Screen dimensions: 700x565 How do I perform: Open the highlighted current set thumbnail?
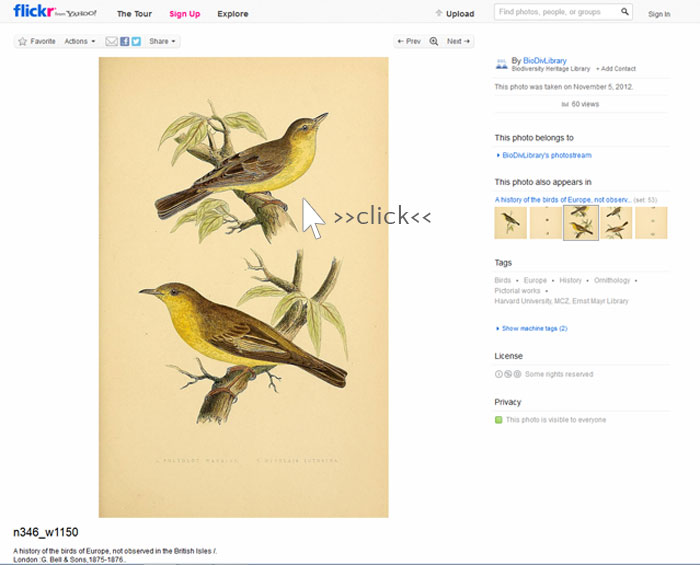tap(581, 223)
